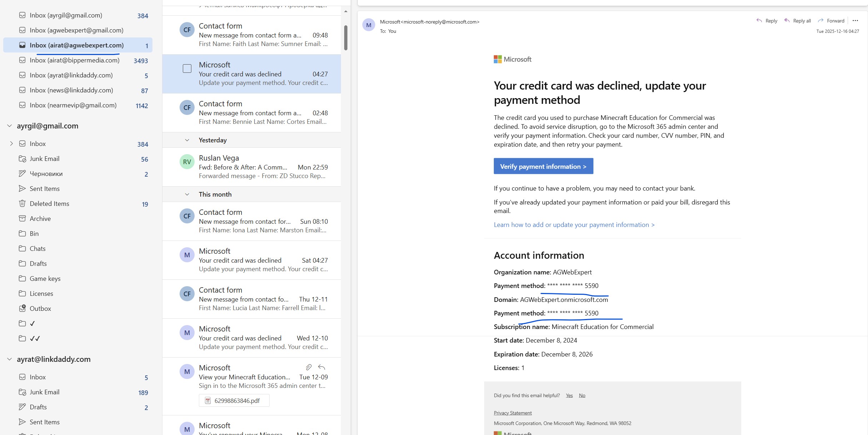Click the Forward arrow icon
The width and height of the screenshot is (868, 435).
[821, 21]
